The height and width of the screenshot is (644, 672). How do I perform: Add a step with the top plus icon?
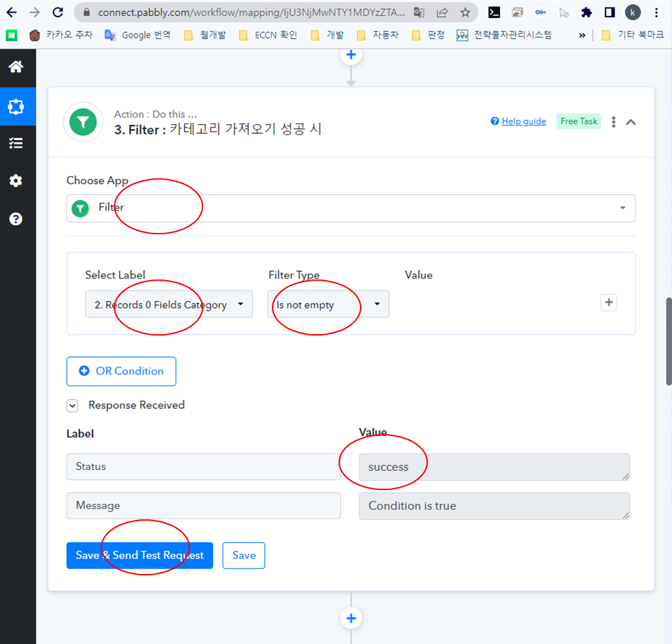pyautogui.click(x=351, y=55)
